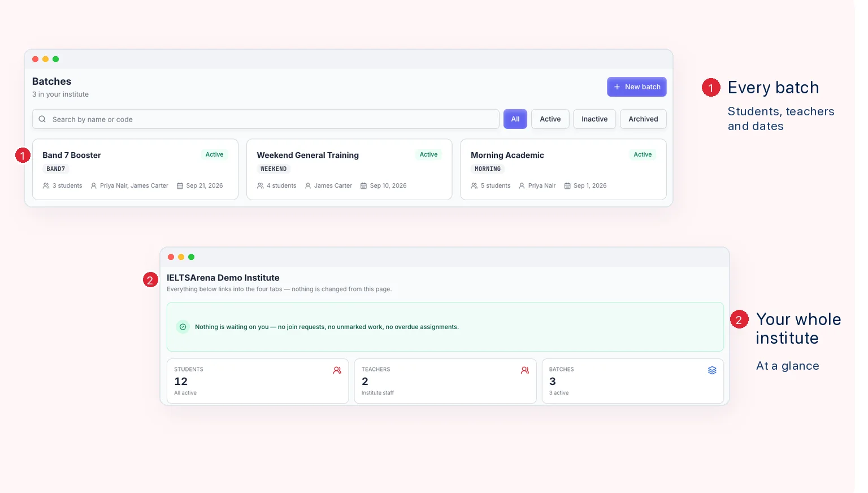Click the MORNING code tag
Screen dimensions: 868x493
488,169
